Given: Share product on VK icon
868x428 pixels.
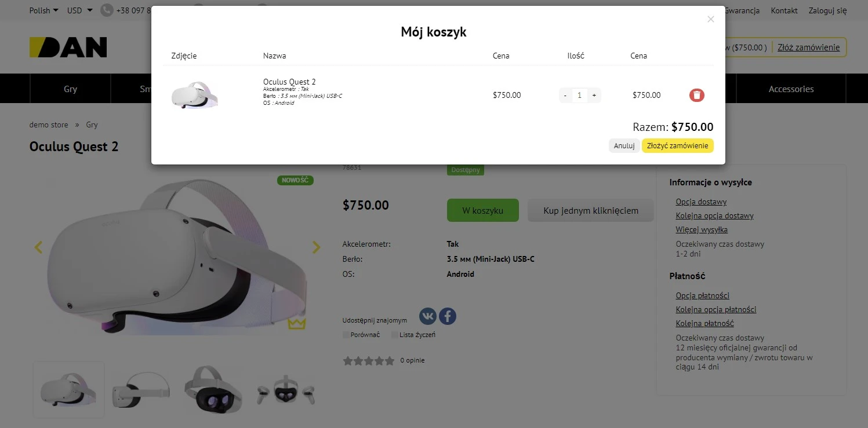Looking at the screenshot, I should pos(428,316).
